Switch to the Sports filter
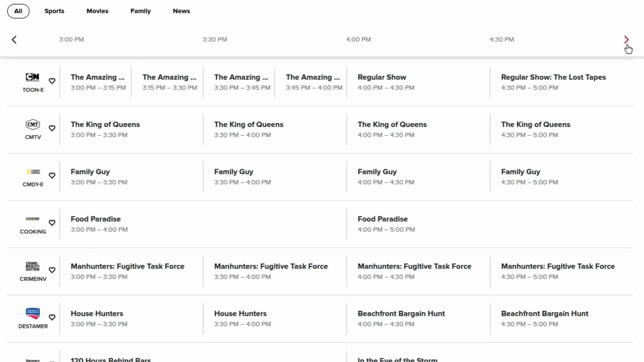644x362 pixels. [x=54, y=11]
